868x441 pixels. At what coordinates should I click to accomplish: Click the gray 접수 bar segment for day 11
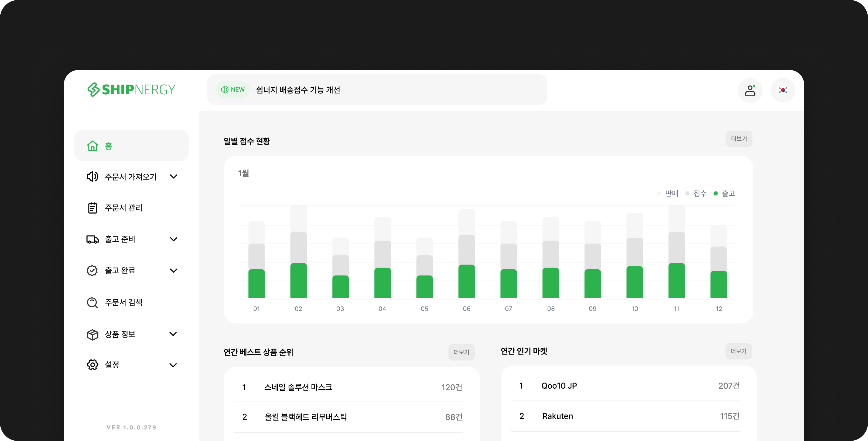point(676,248)
